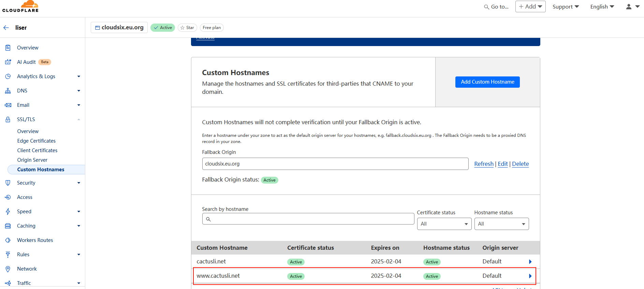This screenshot has width=644, height=289.
Task: Open SSL/TLS Overview subpage
Action: click(28, 131)
